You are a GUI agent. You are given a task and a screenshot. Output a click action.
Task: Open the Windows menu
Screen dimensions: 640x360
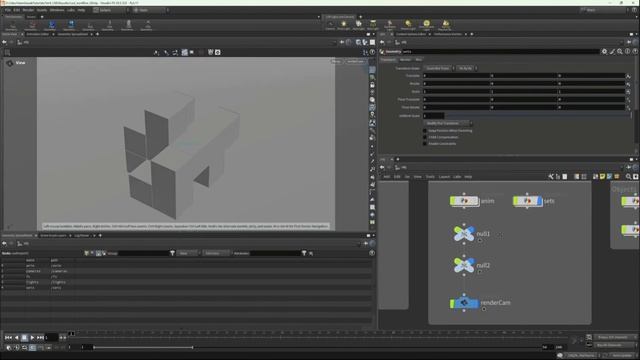(x=57, y=10)
